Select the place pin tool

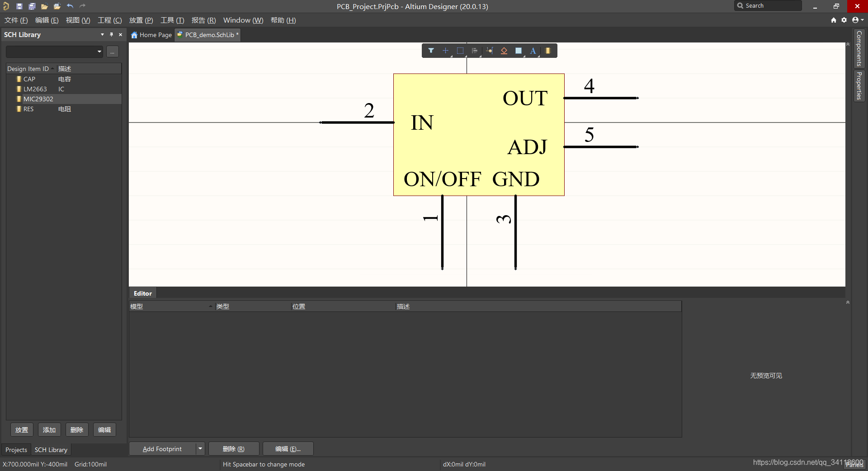point(490,51)
